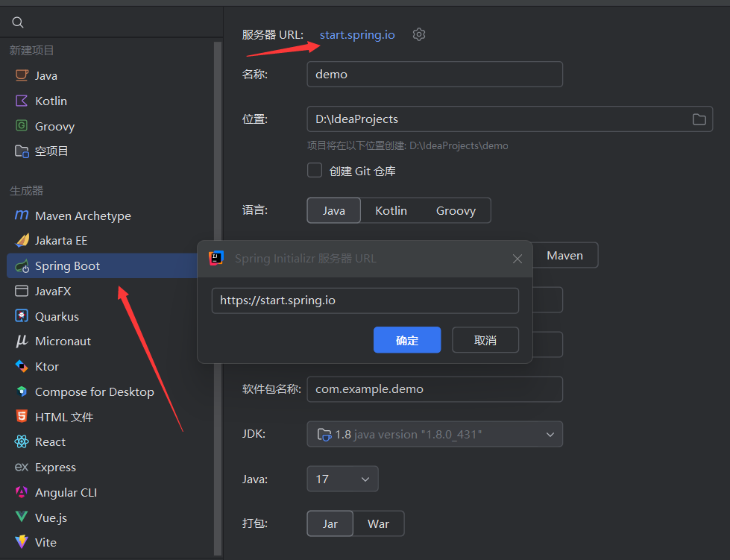The image size is (730, 560).
Task: Click the Kotlin logo icon
Action: pos(22,101)
